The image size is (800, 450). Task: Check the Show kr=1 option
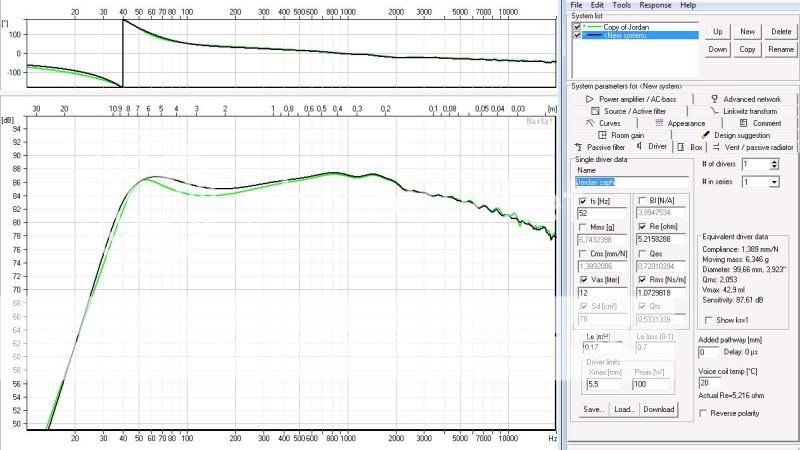[709, 320]
